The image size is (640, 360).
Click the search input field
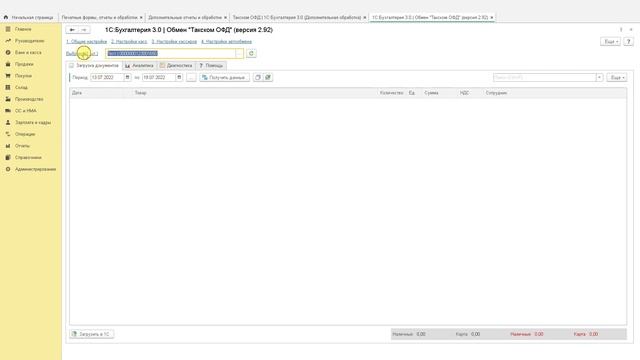click(544, 78)
